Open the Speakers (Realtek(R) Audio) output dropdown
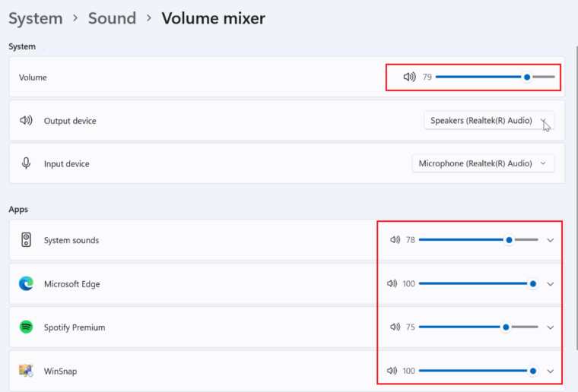The image size is (578, 392). pos(489,120)
